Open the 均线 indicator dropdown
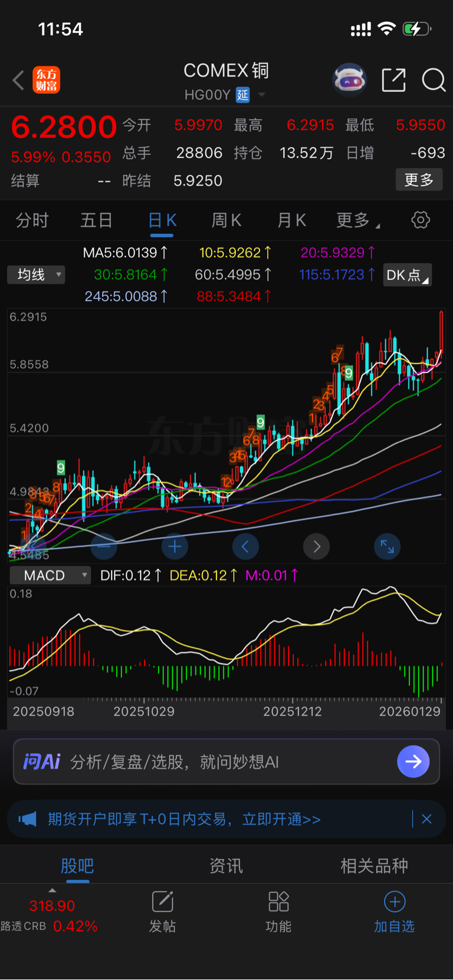This screenshot has height=980, width=453. (x=36, y=275)
